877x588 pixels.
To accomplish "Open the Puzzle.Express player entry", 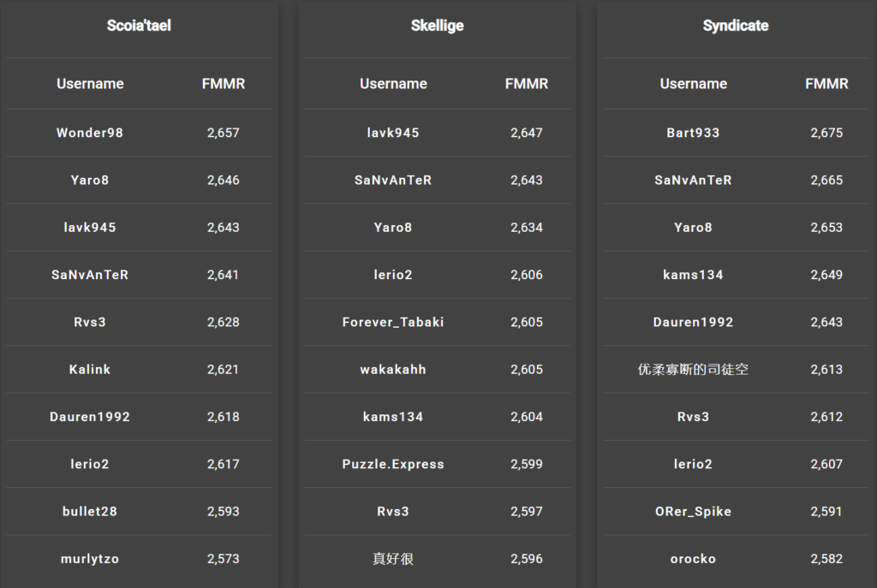I will [393, 464].
